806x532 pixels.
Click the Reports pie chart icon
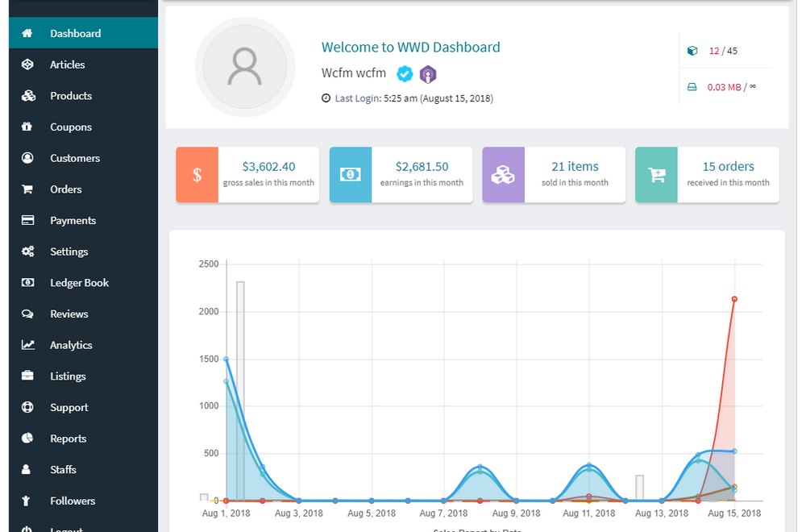[27, 438]
